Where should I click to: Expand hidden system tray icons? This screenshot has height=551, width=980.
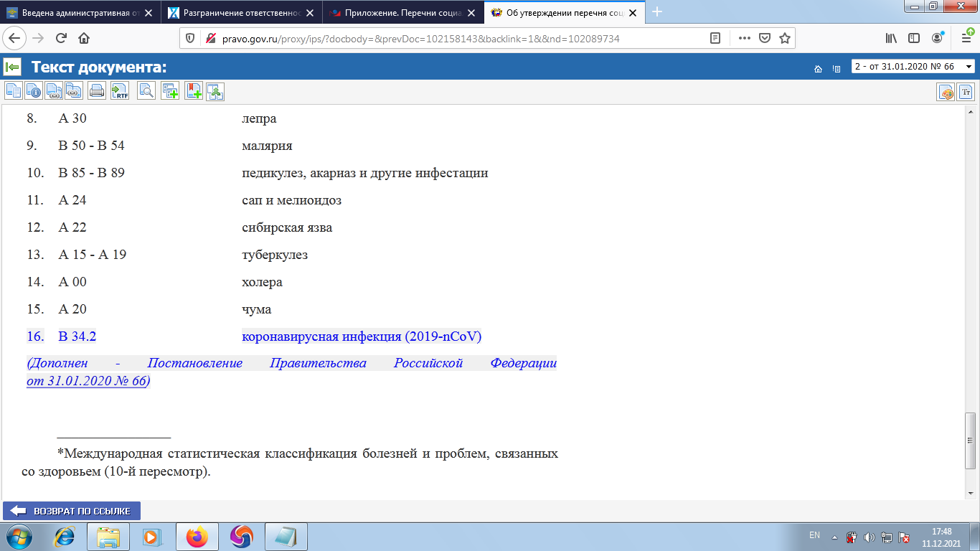(x=834, y=536)
